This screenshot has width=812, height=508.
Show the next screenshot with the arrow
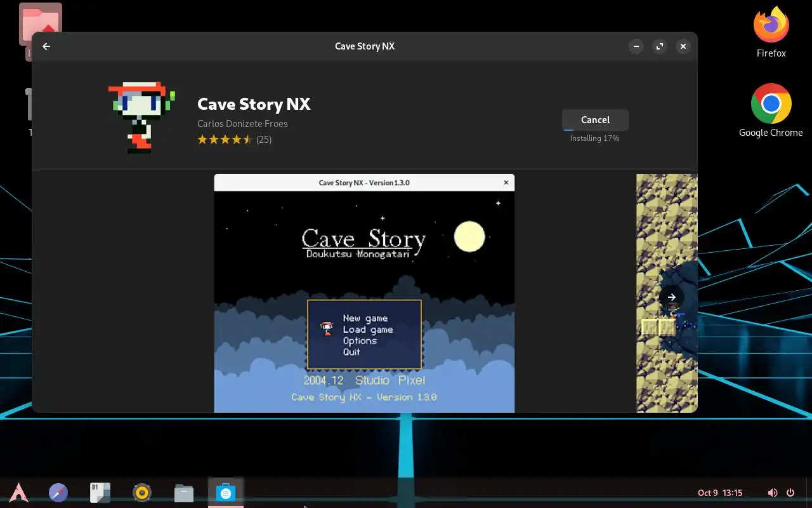[671, 297]
